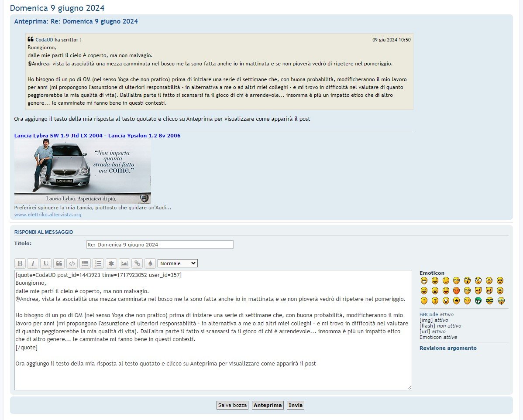This screenshot has width=523, height=420.
Task: Insert a URL with the link icon
Action: [138, 263]
